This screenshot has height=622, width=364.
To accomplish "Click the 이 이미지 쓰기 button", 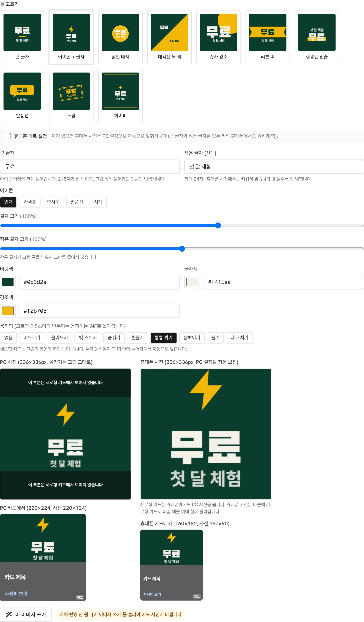I will point(26,614).
